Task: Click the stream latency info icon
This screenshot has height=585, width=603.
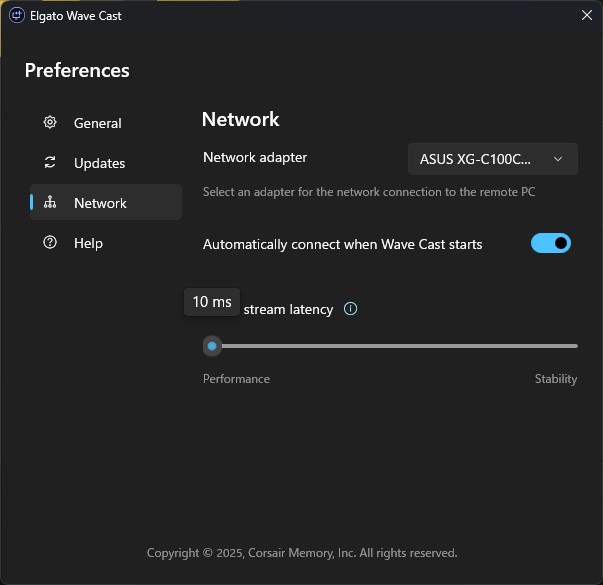Action: (350, 309)
